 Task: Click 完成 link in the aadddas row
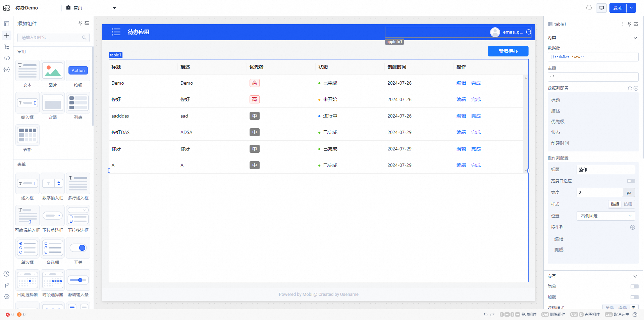(x=476, y=116)
